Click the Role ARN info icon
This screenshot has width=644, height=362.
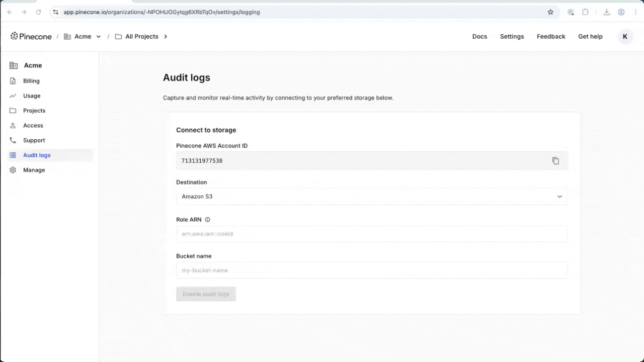(x=207, y=220)
